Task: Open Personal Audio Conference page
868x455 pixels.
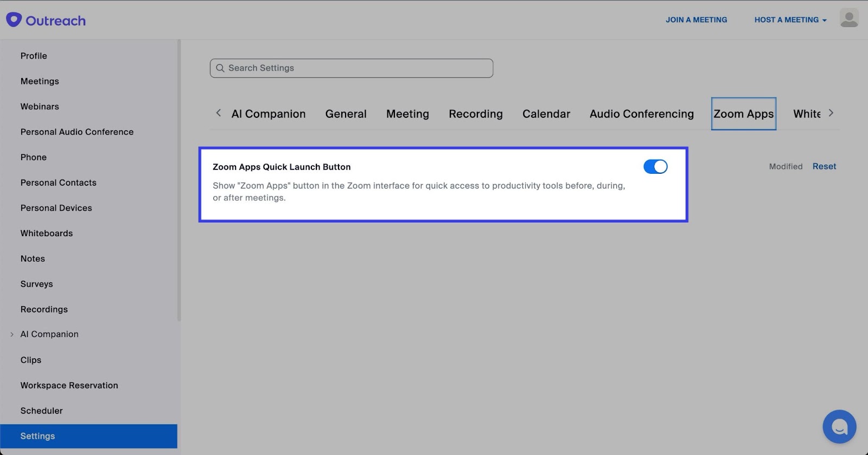Action: click(x=77, y=132)
